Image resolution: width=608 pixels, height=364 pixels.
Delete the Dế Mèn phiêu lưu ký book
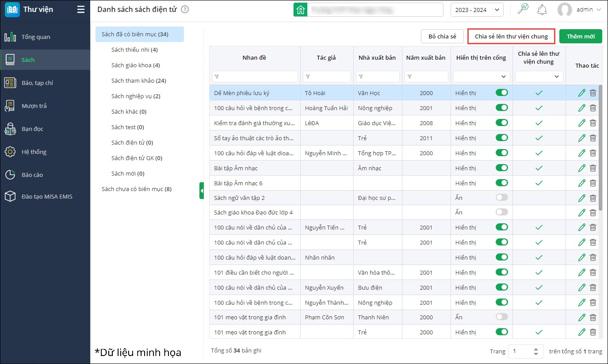pos(593,93)
